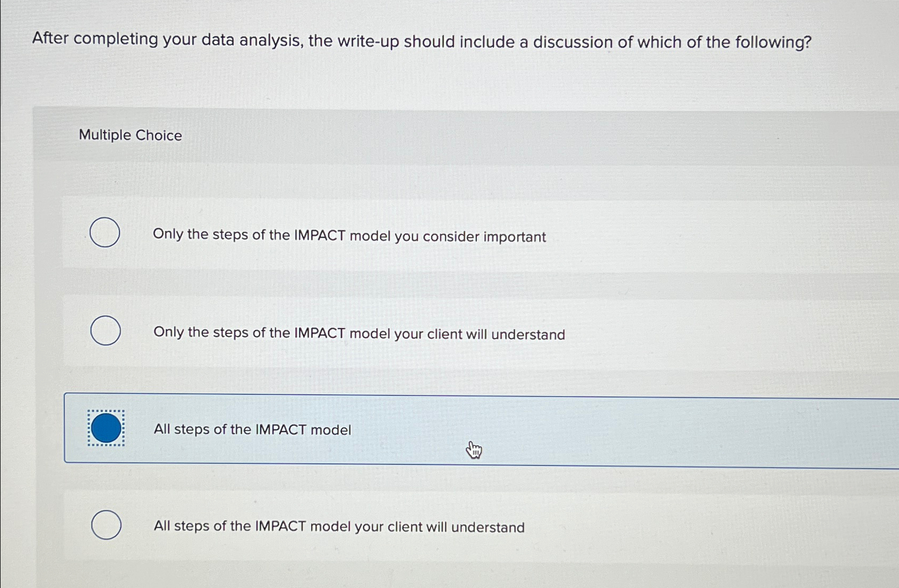The width and height of the screenshot is (899, 588).
Task: Click the 'Only the steps of the IMPACT model you consider important' option
Action: click(349, 236)
